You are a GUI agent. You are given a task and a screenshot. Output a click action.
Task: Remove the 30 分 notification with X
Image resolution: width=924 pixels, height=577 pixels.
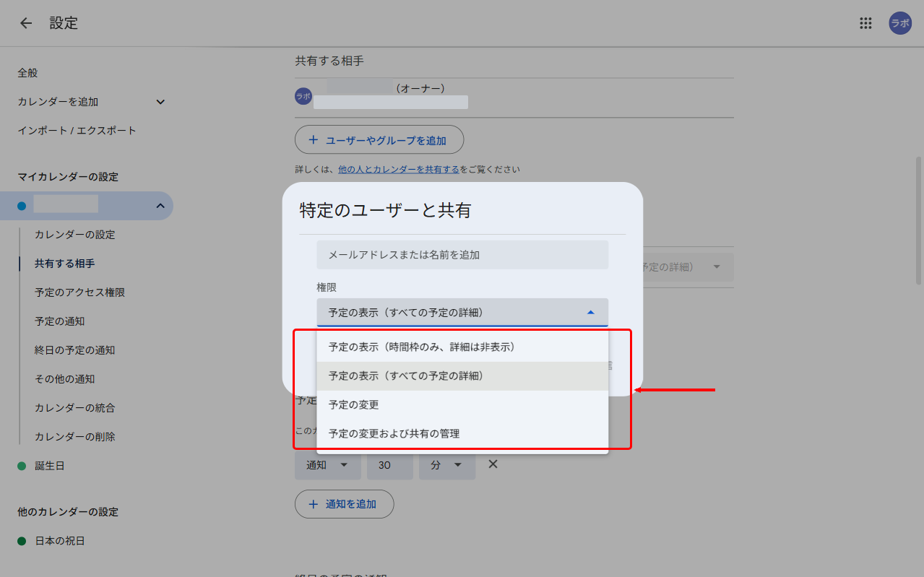[x=493, y=464]
